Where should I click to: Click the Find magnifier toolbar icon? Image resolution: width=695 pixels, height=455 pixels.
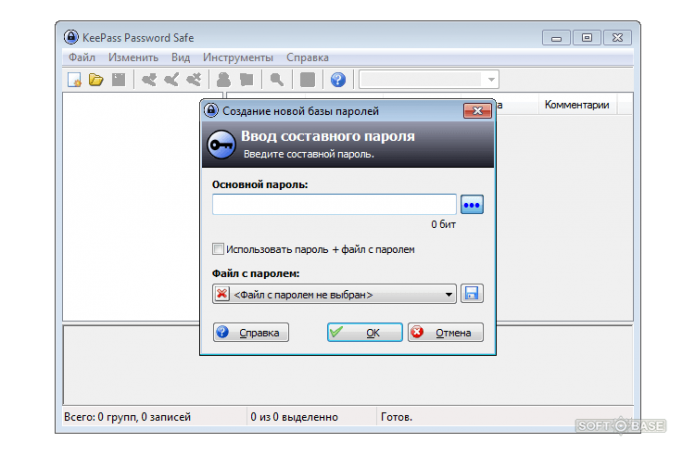[x=277, y=80]
